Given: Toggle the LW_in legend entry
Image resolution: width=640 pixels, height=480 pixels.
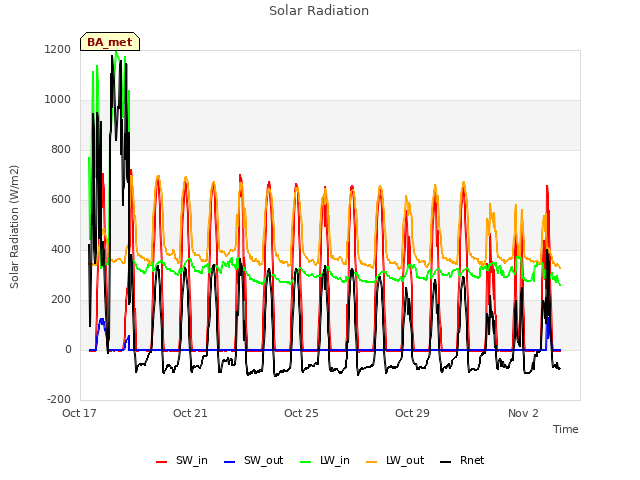Looking at the screenshot, I should (x=325, y=460).
